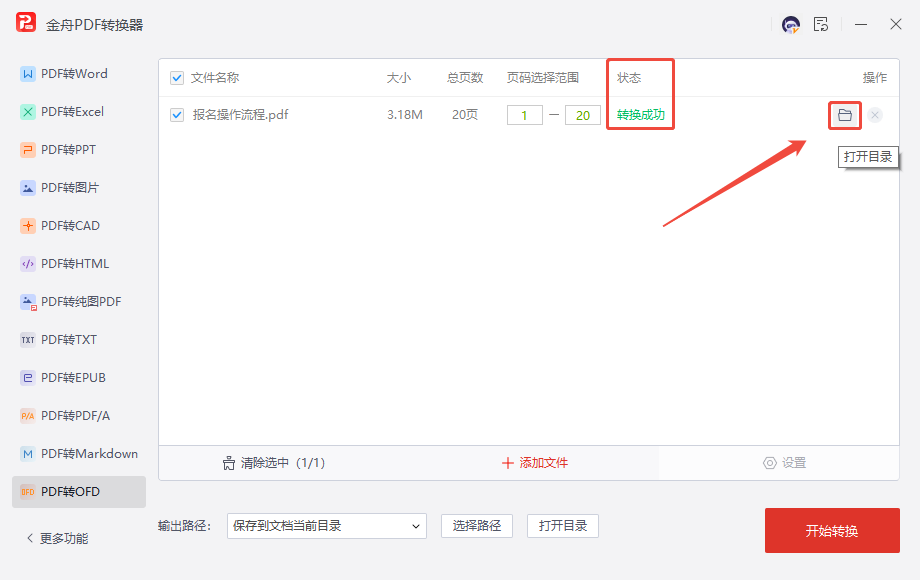Click 清除选中 (1/1) text

[283, 463]
